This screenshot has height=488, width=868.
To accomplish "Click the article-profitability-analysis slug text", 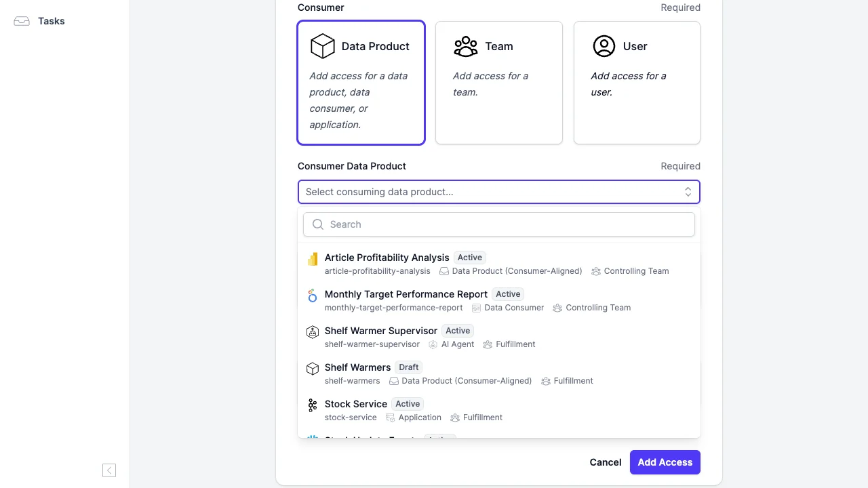I will coord(378,271).
